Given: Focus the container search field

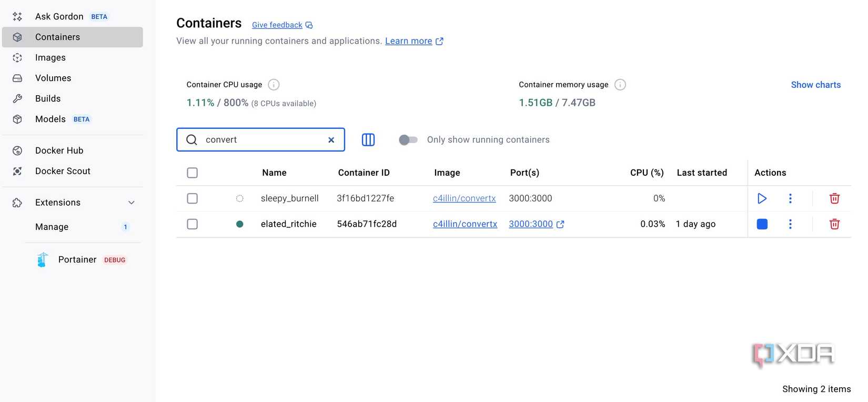Looking at the screenshot, I should (260, 139).
